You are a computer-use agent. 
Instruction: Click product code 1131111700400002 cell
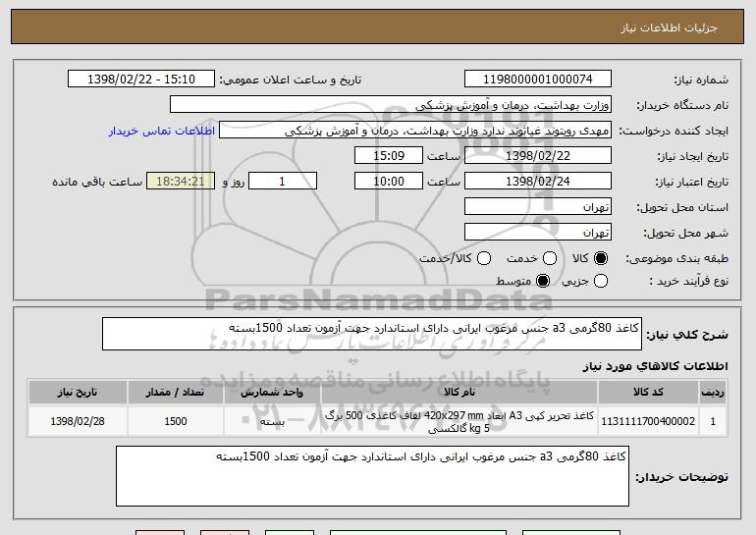tap(648, 421)
